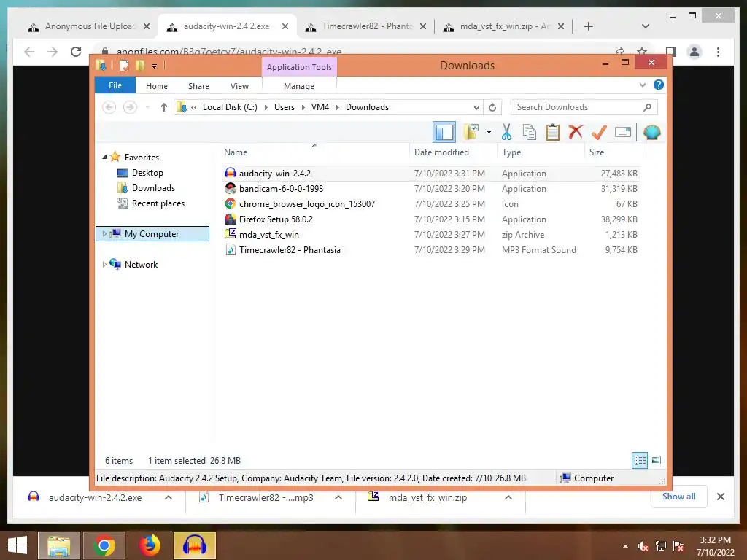The image size is (747, 560).
Task: Sort by the Name column header
Action: 314,152
